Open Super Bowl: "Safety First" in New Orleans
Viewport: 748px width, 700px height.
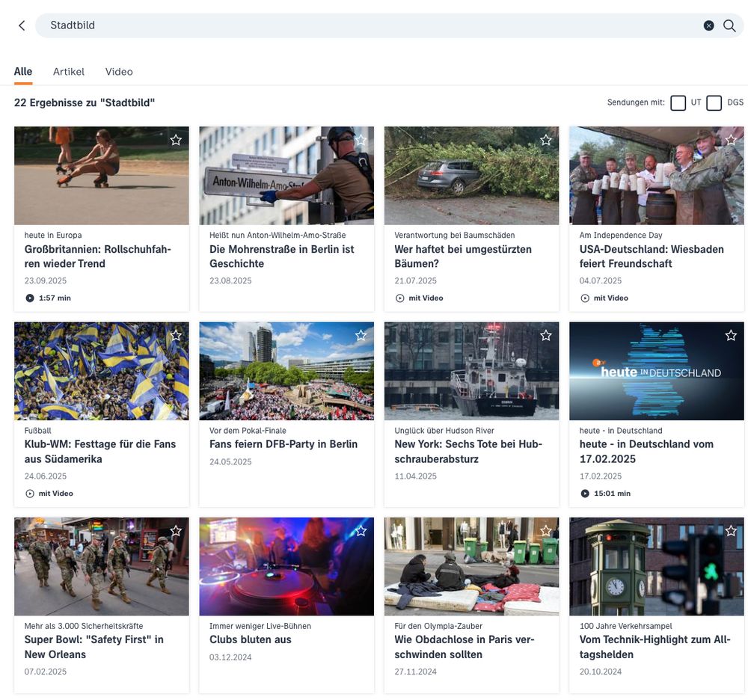click(x=94, y=647)
